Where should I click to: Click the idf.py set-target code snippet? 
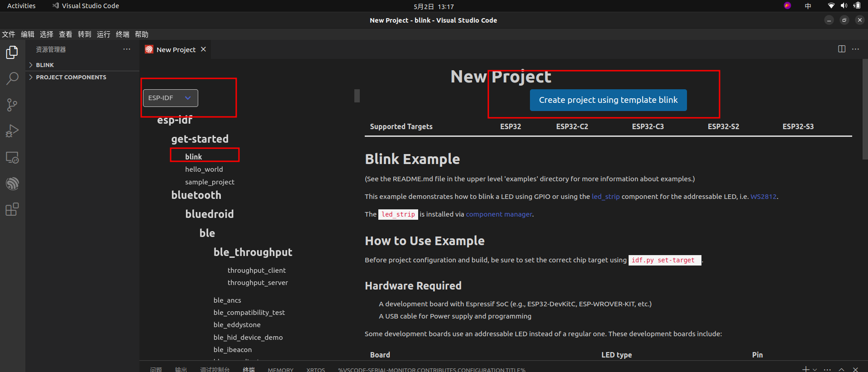[664, 260]
